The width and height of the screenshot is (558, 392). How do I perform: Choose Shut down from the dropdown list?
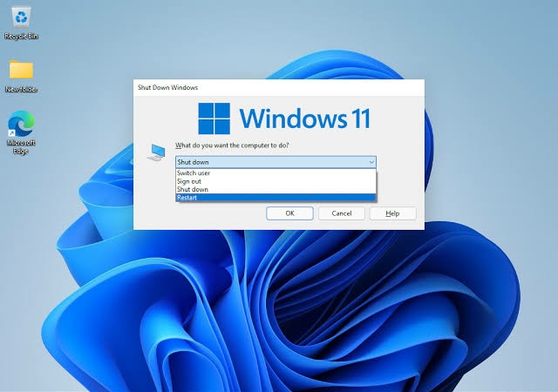[276, 189]
